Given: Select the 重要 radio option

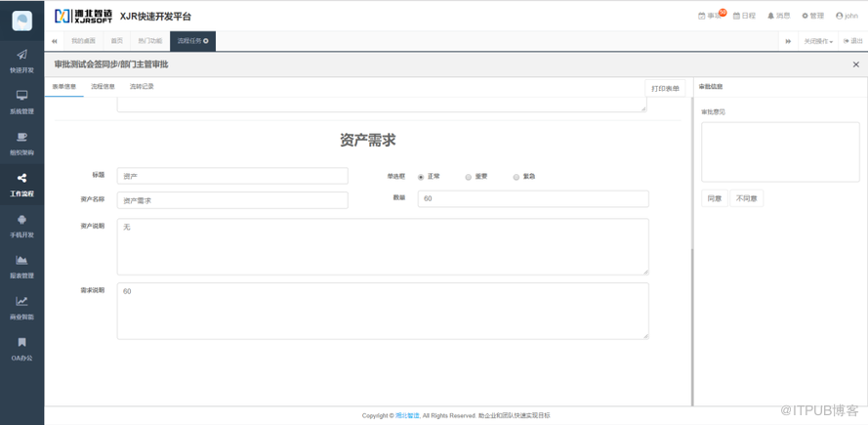Looking at the screenshot, I should click(x=469, y=177).
